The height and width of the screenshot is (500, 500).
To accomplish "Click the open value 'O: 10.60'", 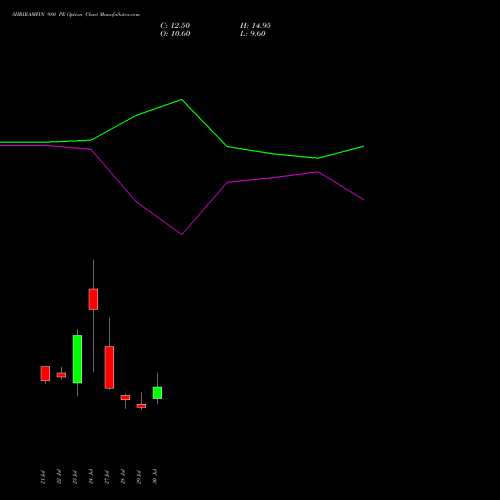I will [x=175, y=34].
